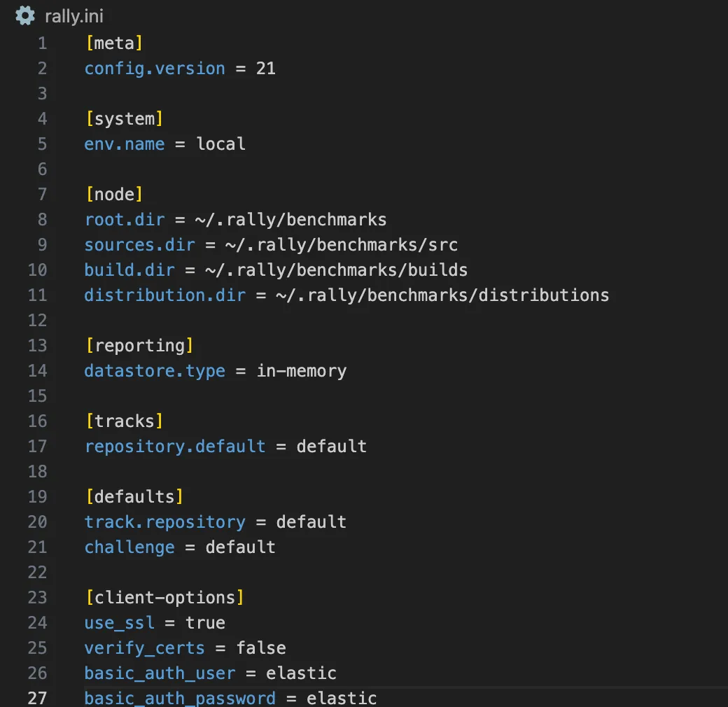Screen dimensions: 728x707
Task: Select the config.version key name
Action: [x=155, y=68]
